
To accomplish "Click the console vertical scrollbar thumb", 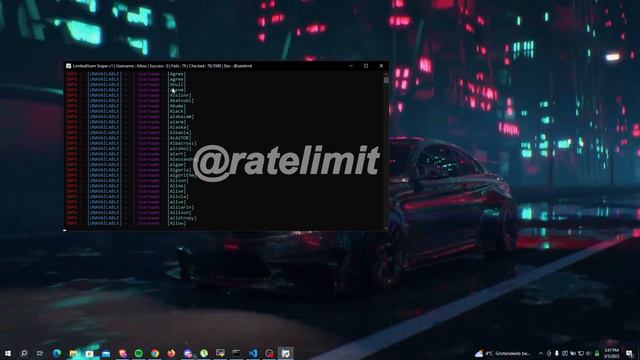I will (386, 80).
